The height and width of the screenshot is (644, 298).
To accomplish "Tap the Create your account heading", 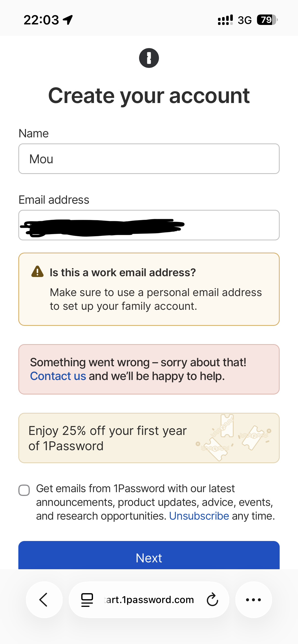I will (x=149, y=96).
